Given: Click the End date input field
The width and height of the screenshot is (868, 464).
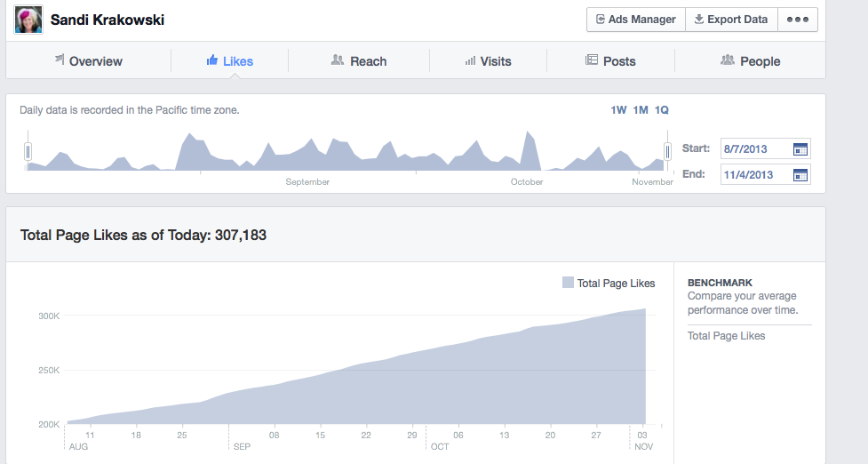Looking at the screenshot, I should 754,175.
